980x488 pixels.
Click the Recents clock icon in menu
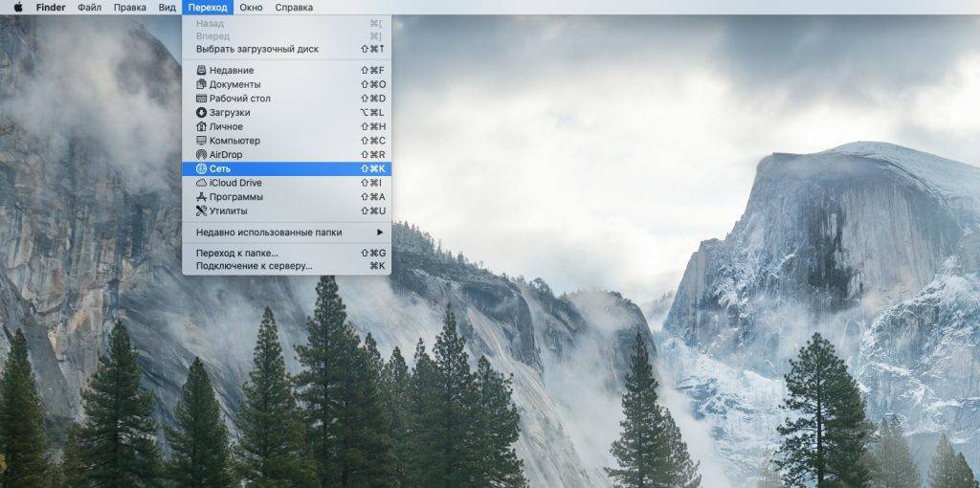point(201,70)
